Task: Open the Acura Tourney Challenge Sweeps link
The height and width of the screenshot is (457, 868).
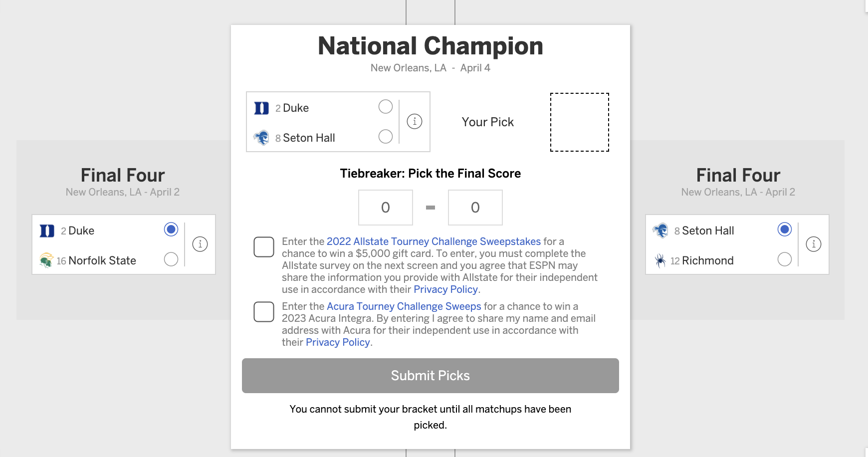Action: pos(404,306)
